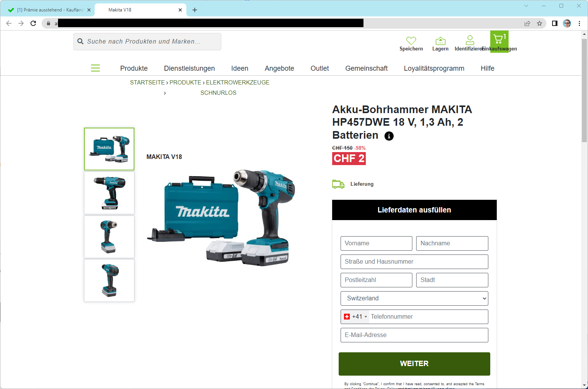Open the Outlet menu
Screen dimensions: 588x389
click(x=320, y=68)
